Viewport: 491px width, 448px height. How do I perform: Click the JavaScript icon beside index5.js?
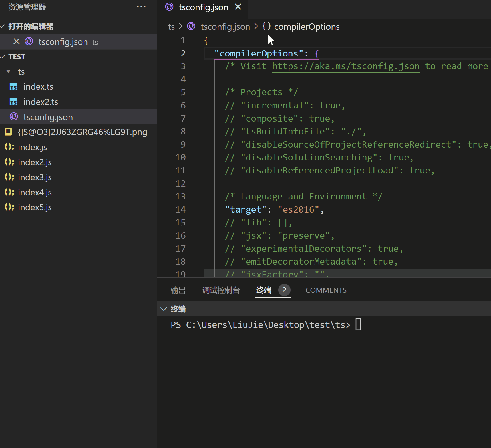[x=9, y=207]
